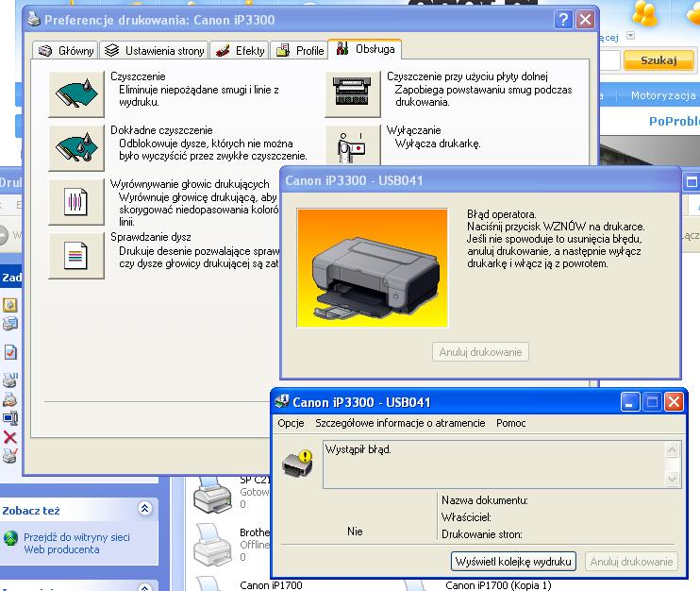The height and width of the screenshot is (591, 700).
Task: Select the Canon iP1700 printer
Action: (271, 585)
